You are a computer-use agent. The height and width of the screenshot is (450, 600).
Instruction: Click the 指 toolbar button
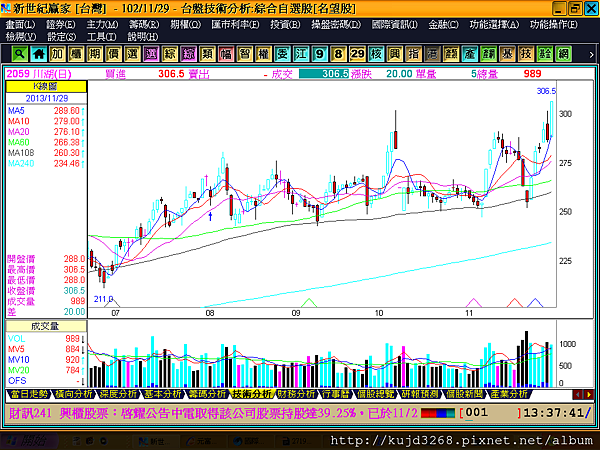click(414, 54)
